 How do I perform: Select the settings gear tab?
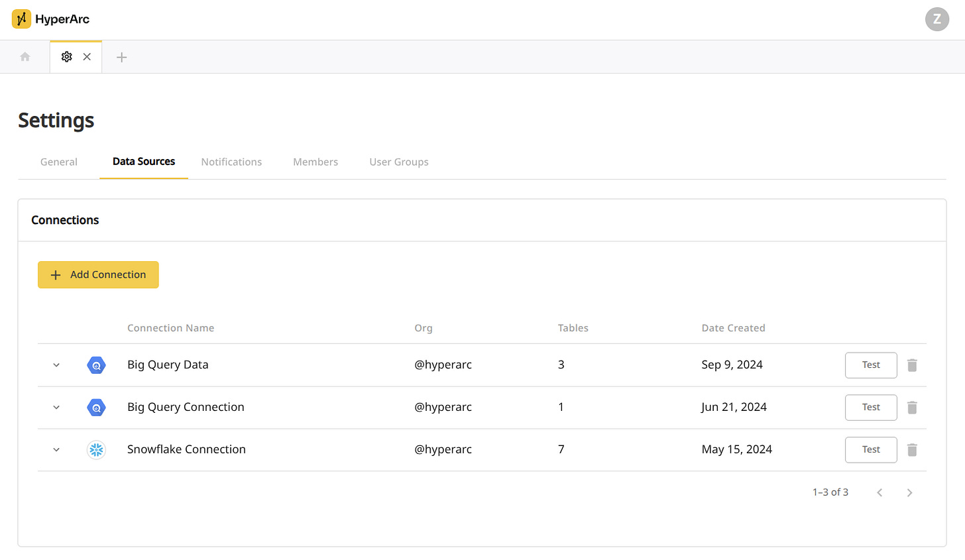pyautogui.click(x=67, y=57)
